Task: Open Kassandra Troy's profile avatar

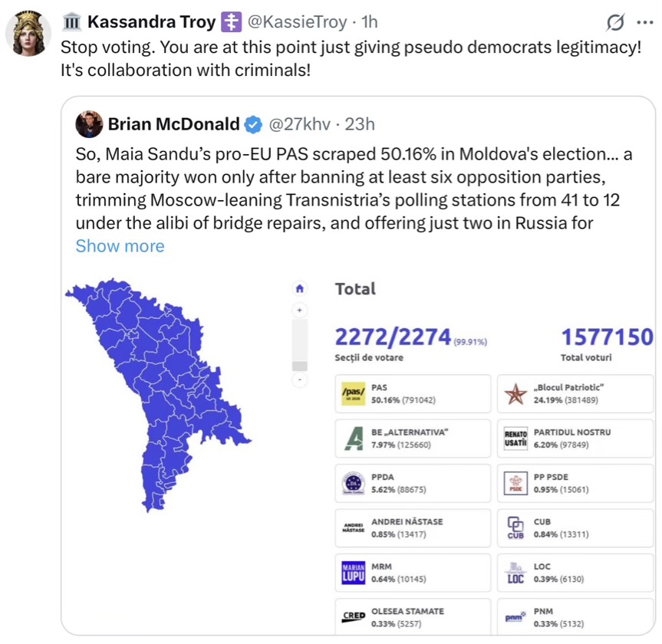Action: coord(28,33)
